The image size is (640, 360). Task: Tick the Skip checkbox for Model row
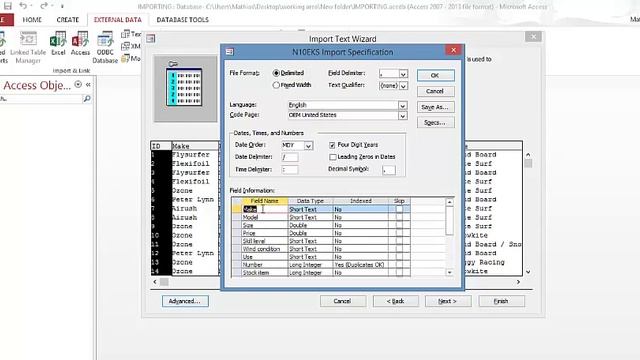399,217
